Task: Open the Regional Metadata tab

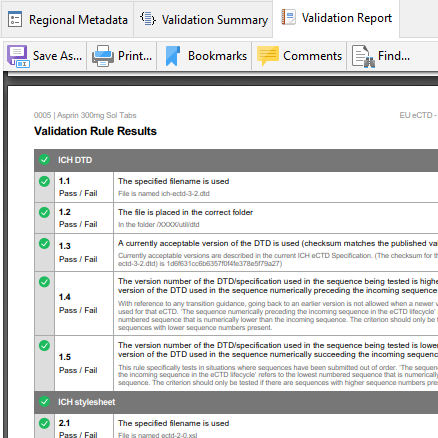Action: [x=67, y=20]
